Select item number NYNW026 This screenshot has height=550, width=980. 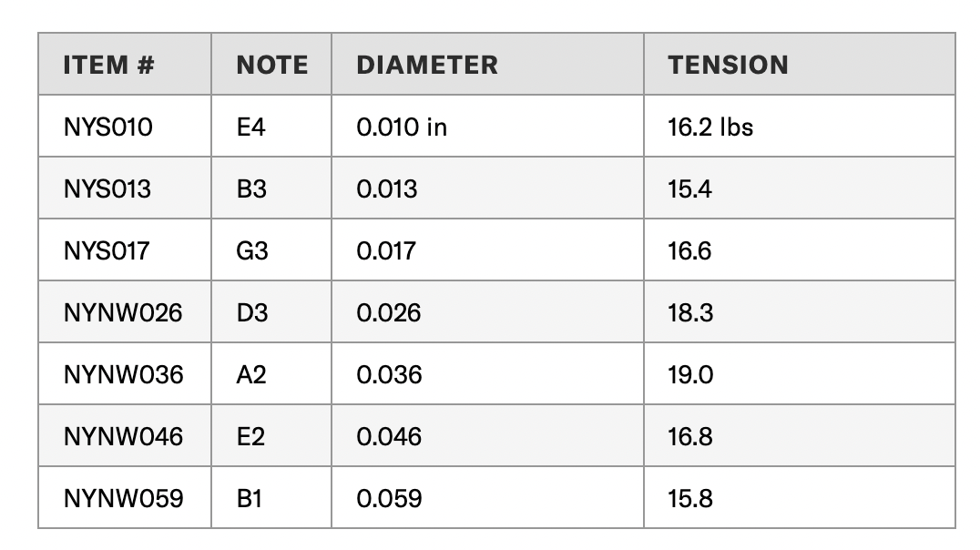(123, 312)
